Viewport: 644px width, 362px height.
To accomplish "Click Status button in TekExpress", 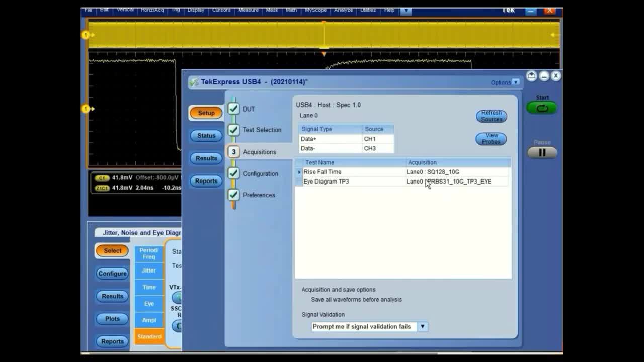I will (x=206, y=135).
